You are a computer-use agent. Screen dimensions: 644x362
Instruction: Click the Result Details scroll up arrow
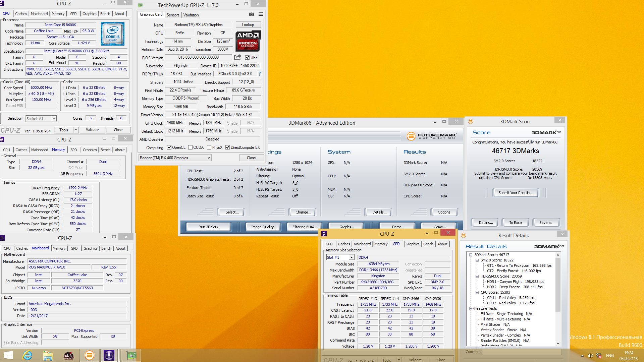click(x=558, y=255)
